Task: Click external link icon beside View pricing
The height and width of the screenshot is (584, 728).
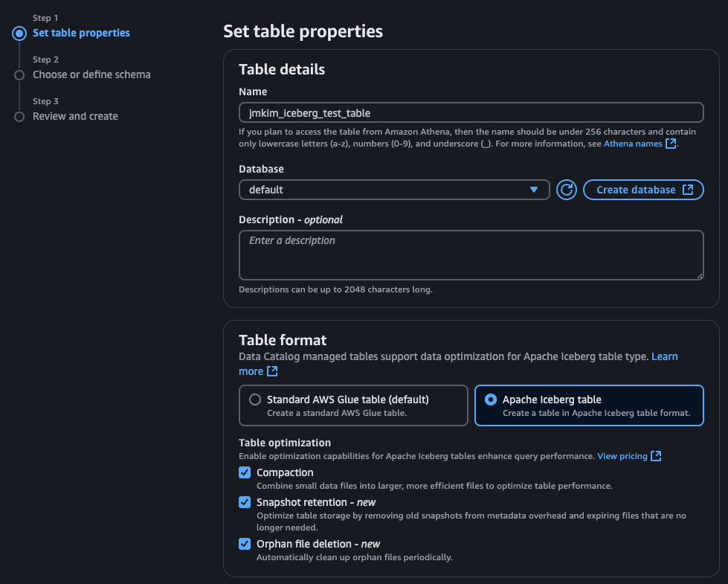Action: [x=656, y=456]
